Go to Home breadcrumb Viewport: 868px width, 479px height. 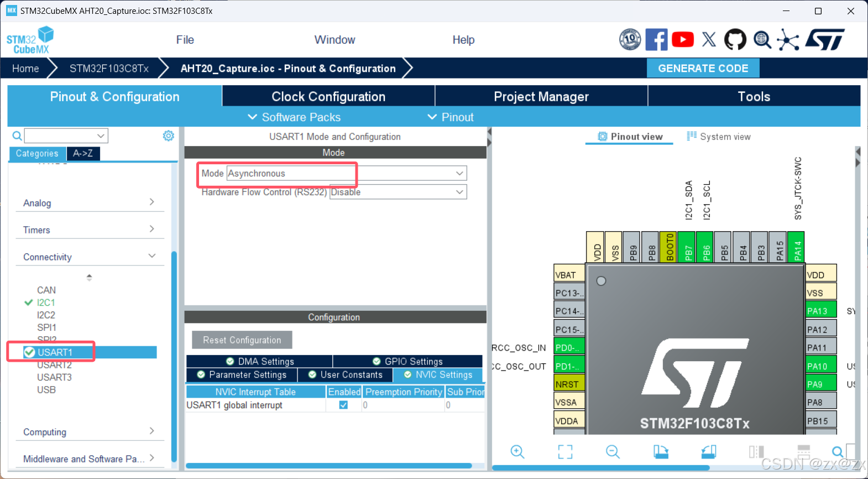[x=25, y=69]
